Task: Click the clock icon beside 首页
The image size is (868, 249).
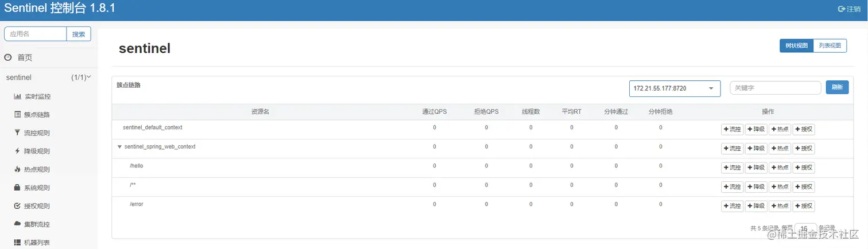Action: [8, 58]
